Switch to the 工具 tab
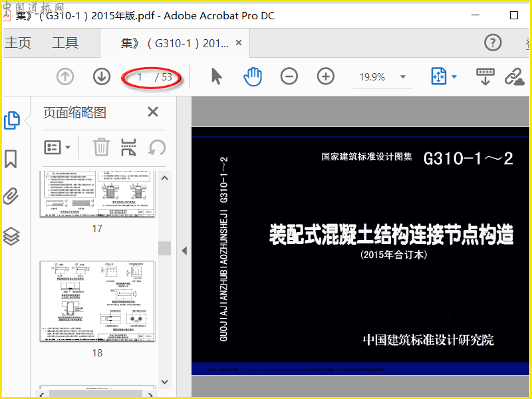Viewport: 532px width, 399px height. (65, 43)
